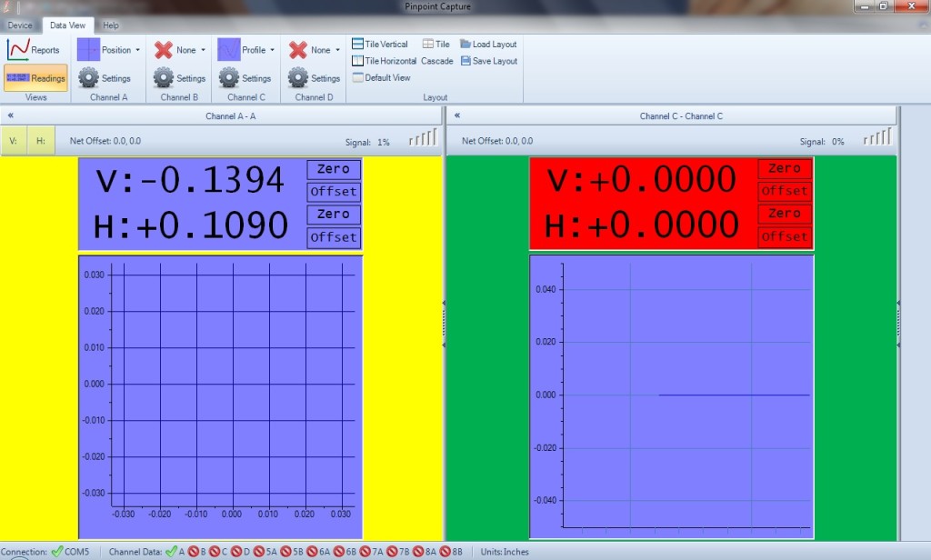Click the channel B no-data status icon
The image size is (931, 560).
coord(193,552)
